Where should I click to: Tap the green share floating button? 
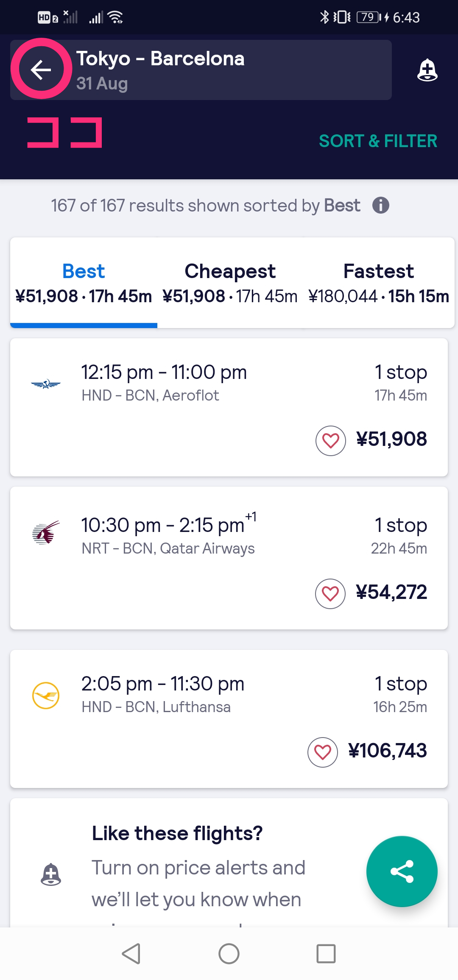click(x=402, y=871)
